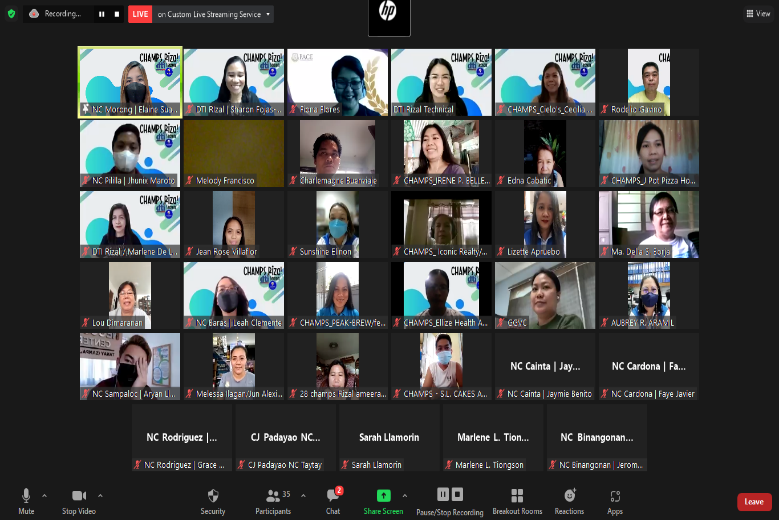Open Breakout Rooms
The height and width of the screenshot is (520, 779).
pos(517,501)
